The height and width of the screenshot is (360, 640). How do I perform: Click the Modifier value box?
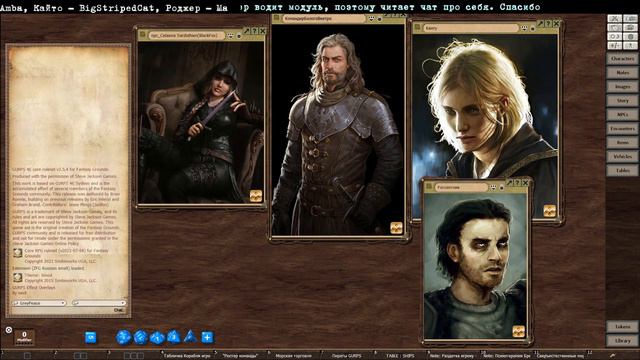point(24,338)
